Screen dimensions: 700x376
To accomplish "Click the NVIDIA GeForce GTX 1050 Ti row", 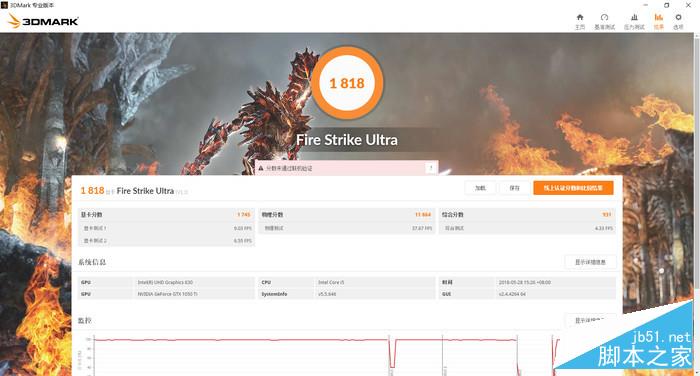I will [167, 294].
